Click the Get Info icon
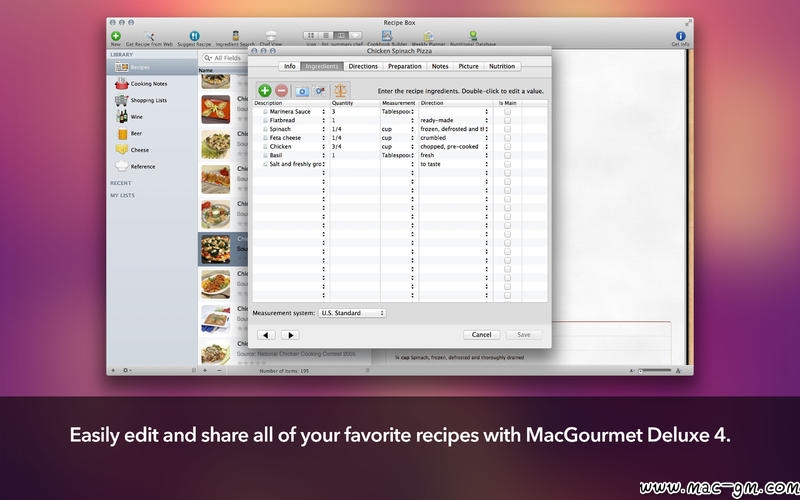Screen dimensions: 800x500 [x=680, y=36]
